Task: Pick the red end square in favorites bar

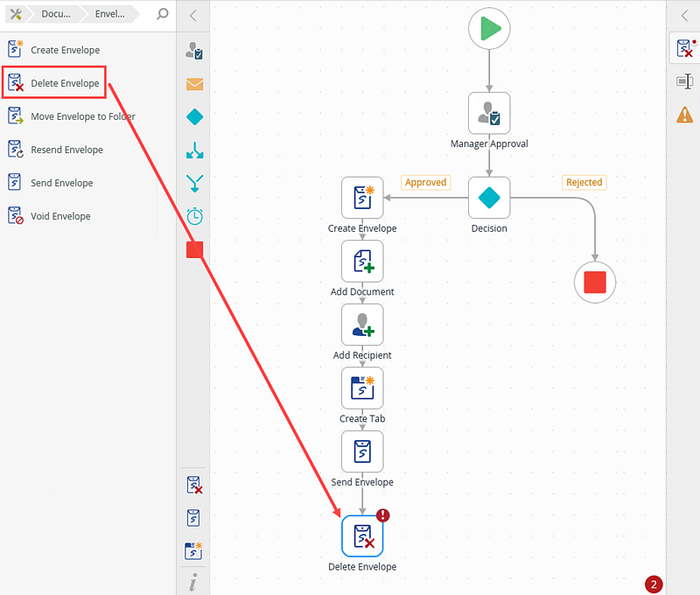Action: (x=194, y=250)
